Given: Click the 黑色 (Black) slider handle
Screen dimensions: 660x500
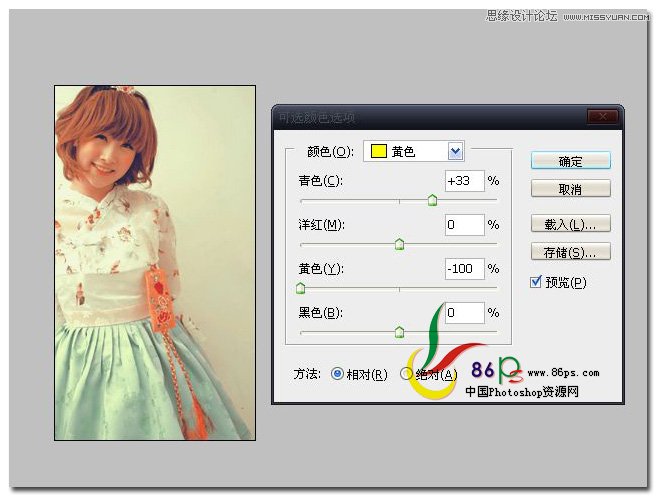Looking at the screenshot, I should tap(399, 332).
